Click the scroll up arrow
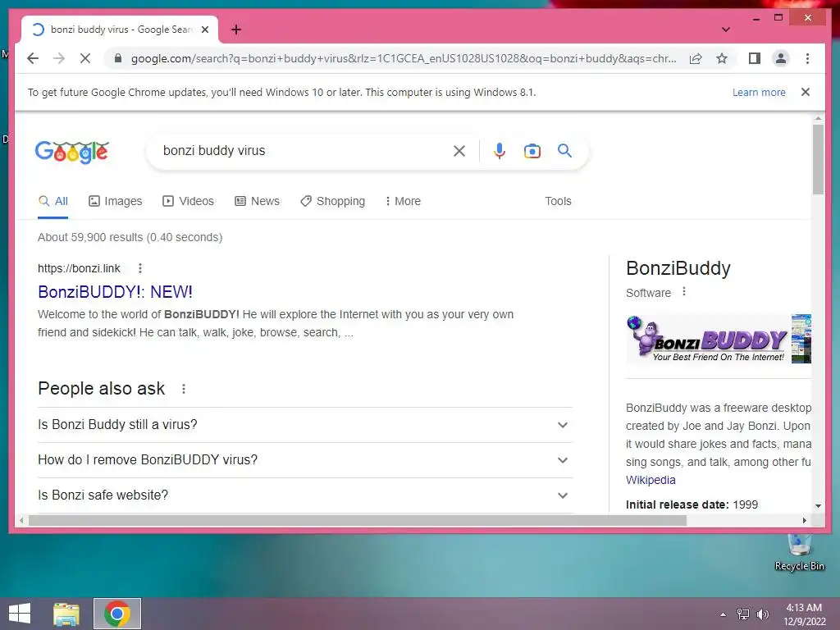The height and width of the screenshot is (630, 840). [x=818, y=118]
